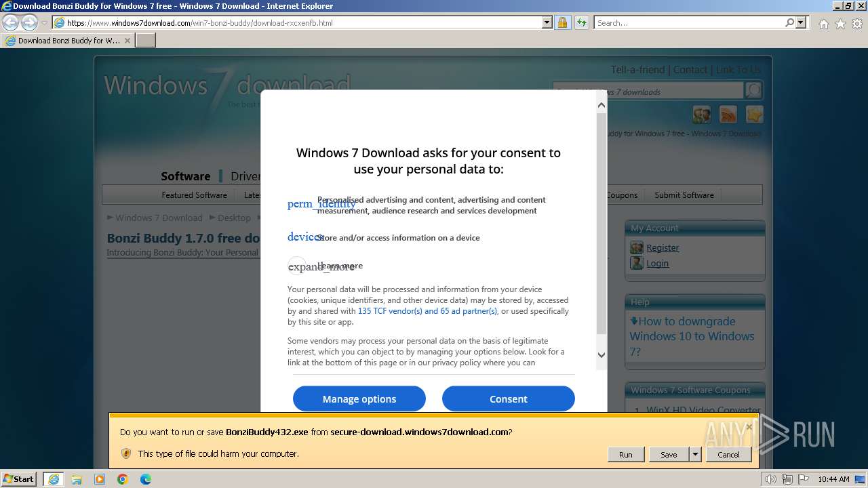Click the refresh page icon
868x488 pixels.
(x=581, y=22)
